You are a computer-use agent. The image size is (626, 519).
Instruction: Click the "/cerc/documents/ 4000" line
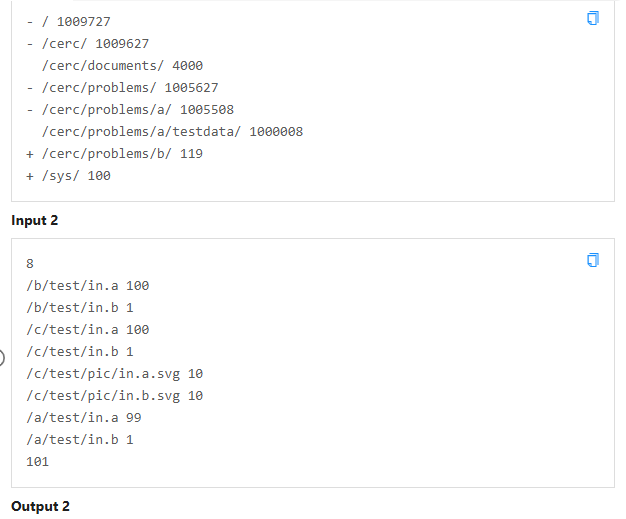122,66
